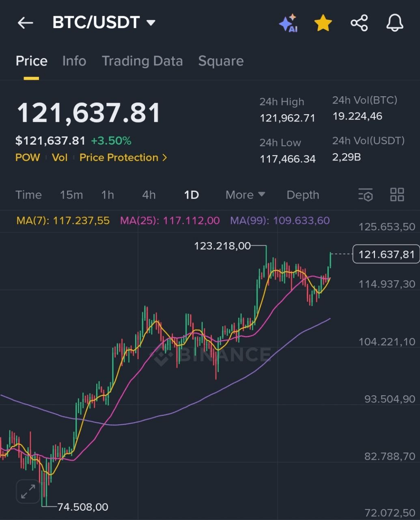Go back using the left arrow

pos(25,23)
